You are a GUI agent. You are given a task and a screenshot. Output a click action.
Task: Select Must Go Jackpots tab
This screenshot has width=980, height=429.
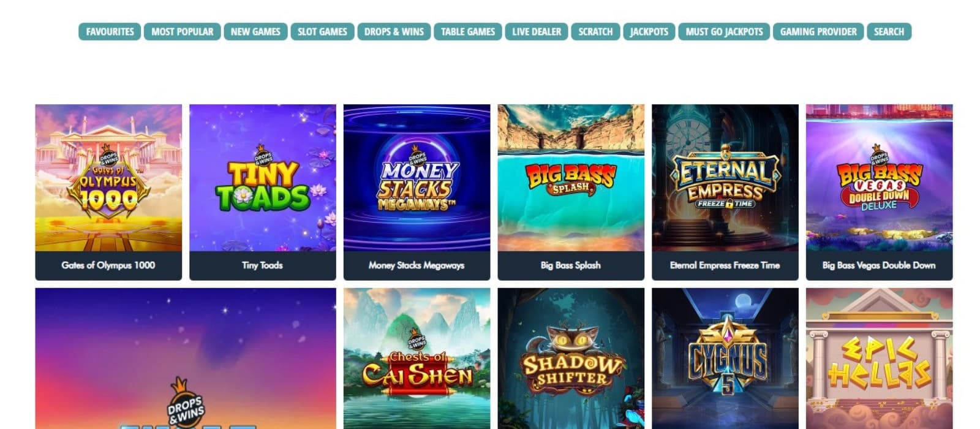(x=724, y=32)
